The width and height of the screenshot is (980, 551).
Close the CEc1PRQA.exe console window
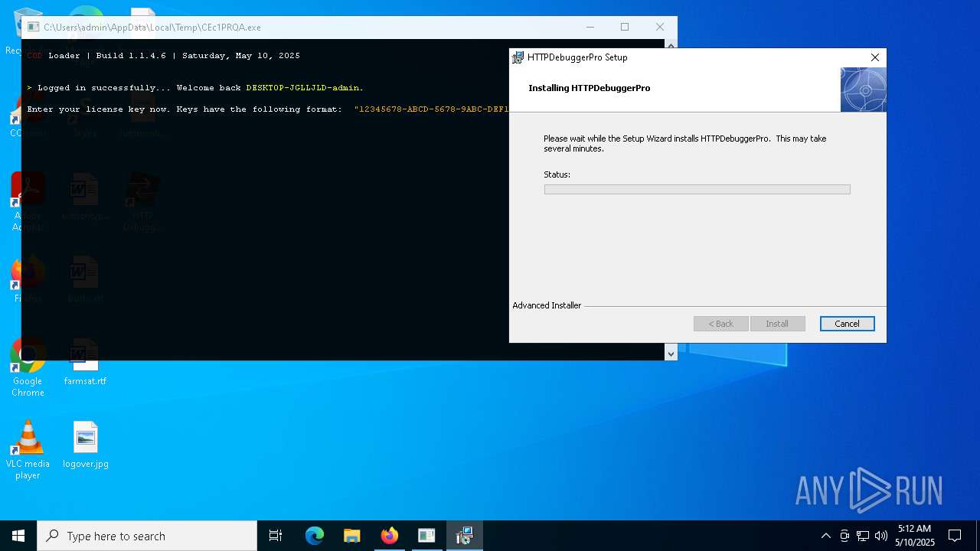click(x=660, y=27)
